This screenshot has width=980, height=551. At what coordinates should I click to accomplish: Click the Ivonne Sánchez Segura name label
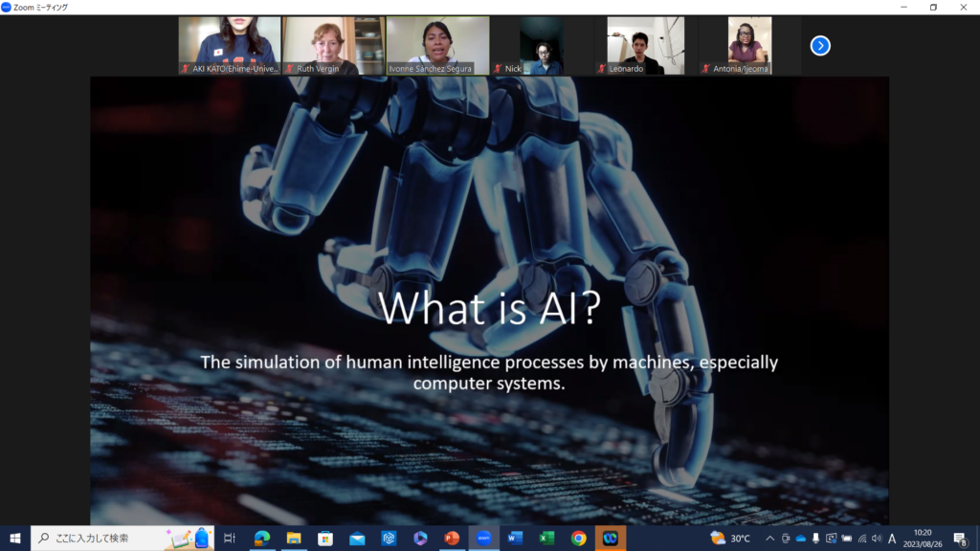pos(430,69)
